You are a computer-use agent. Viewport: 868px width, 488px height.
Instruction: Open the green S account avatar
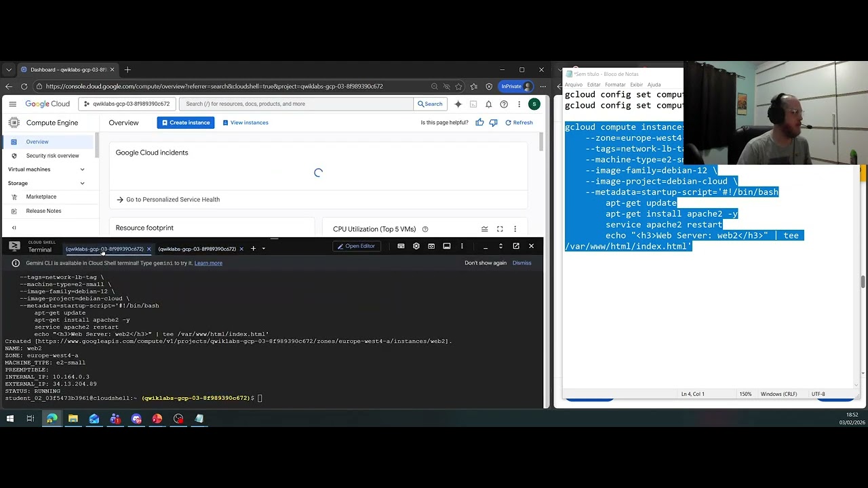tap(534, 104)
